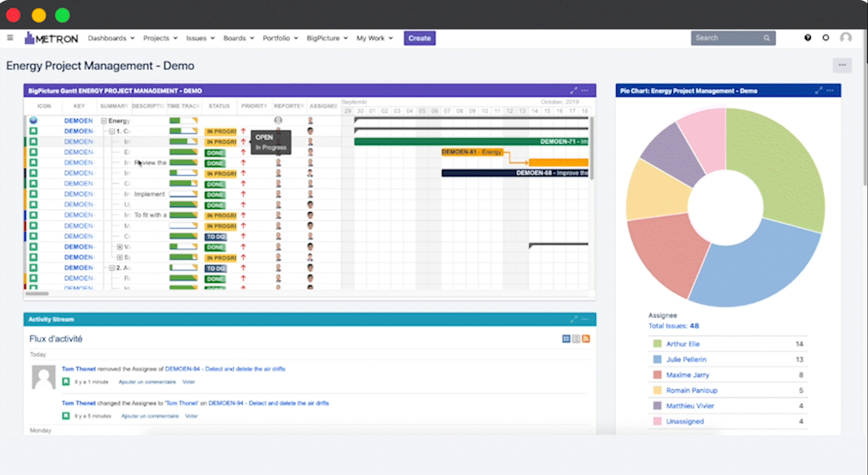The height and width of the screenshot is (475, 868).
Task: Open the dashboard more options button
Action: point(842,65)
